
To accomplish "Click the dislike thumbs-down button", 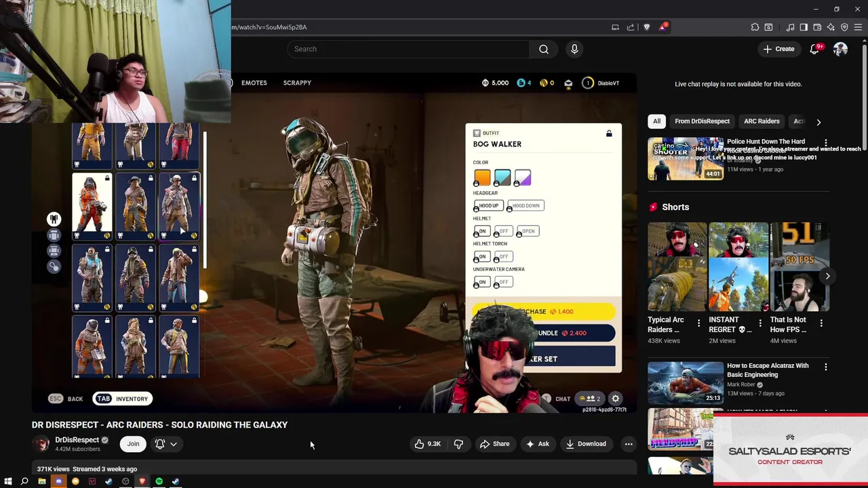I will pos(458,444).
